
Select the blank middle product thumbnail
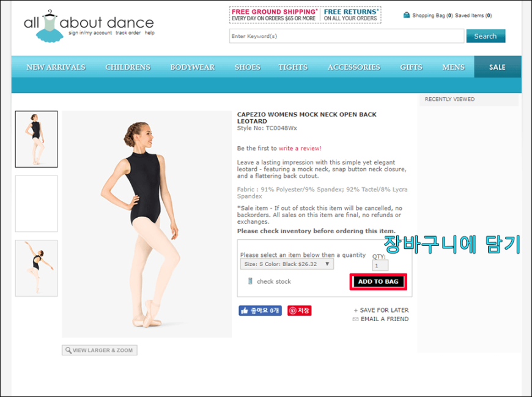[x=36, y=204]
